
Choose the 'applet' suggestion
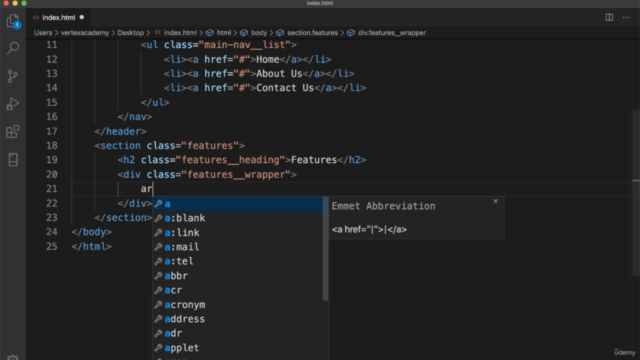pyautogui.click(x=238, y=348)
